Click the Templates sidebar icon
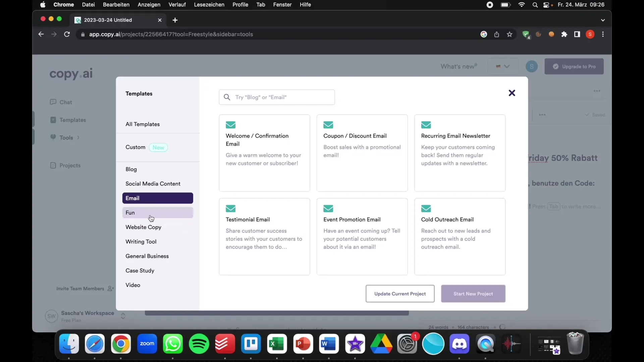Screen dimensions: 644x362 (53, 120)
